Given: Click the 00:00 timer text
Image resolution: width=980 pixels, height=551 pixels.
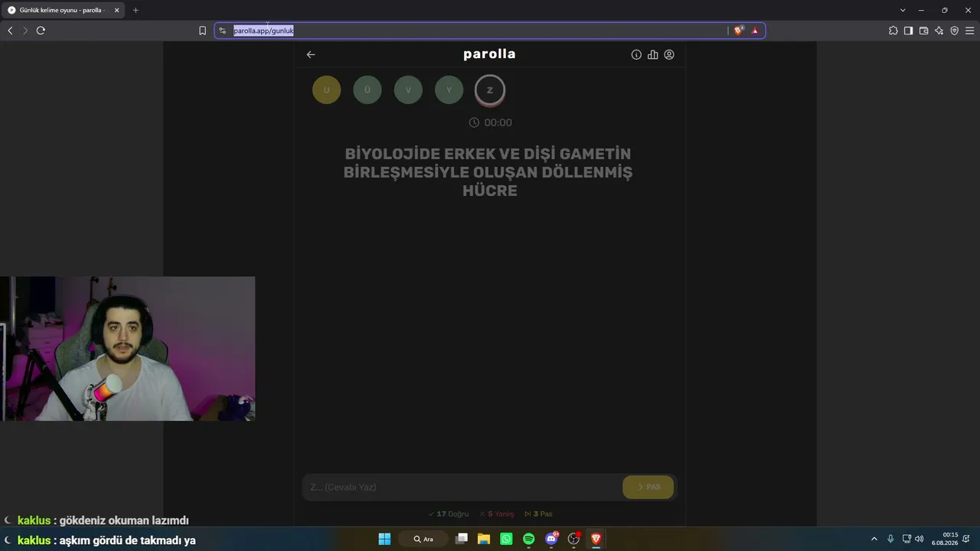Looking at the screenshot, I should 498,122.
